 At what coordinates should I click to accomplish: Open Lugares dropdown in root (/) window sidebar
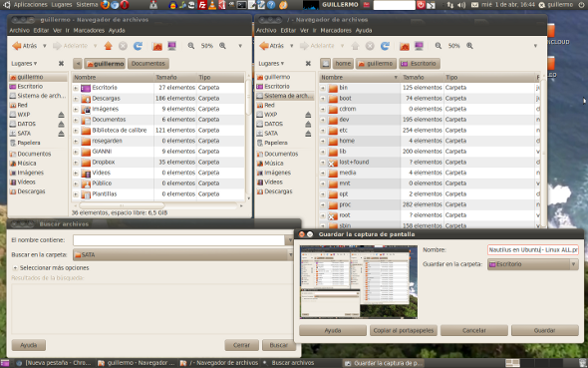click(271, 64)
